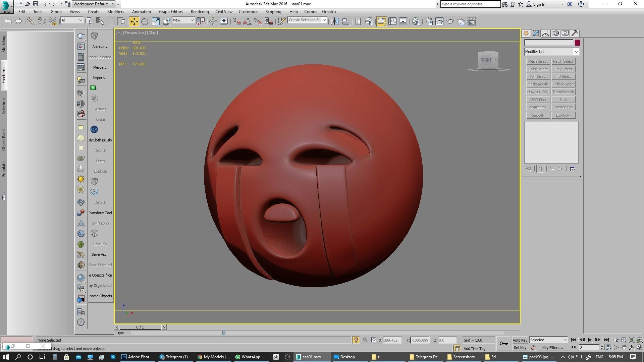Click the Unlink Selection icon

point(42,21)
